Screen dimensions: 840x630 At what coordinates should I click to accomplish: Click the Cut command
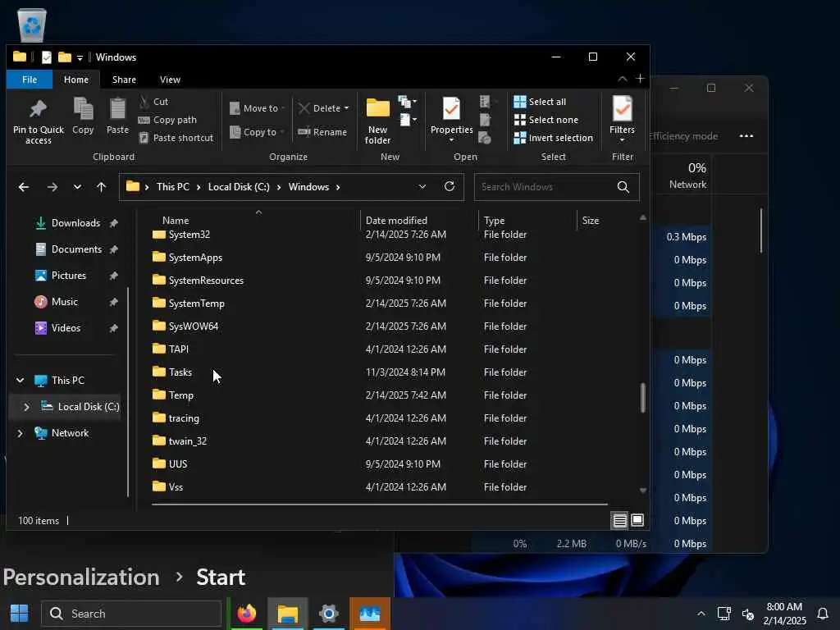point(153,101)
